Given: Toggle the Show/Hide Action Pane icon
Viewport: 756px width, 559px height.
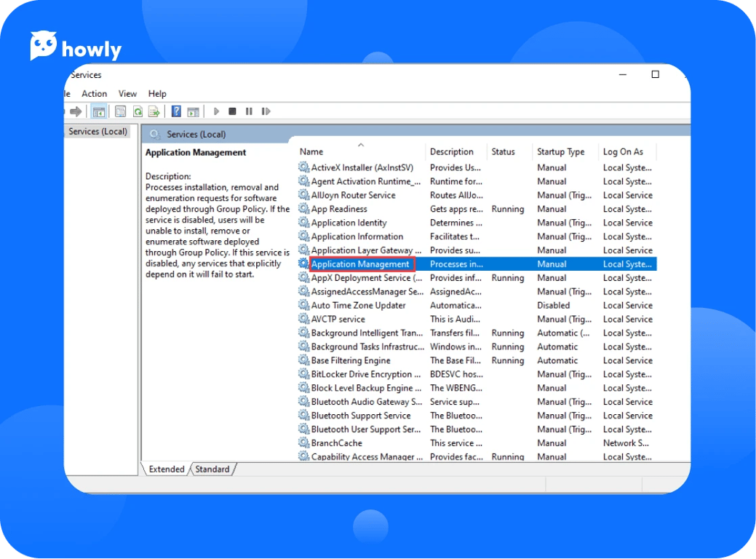Looking at the screenshot, I should 193,111.
